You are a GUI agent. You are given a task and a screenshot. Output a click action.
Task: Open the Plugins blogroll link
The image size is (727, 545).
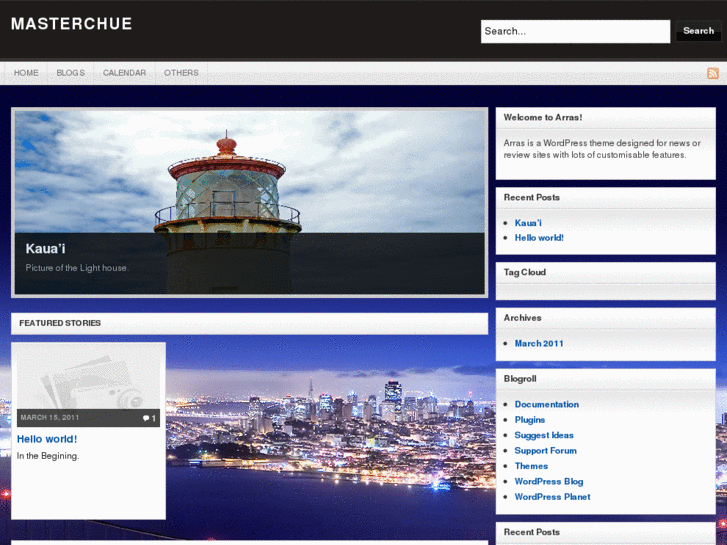529,420
